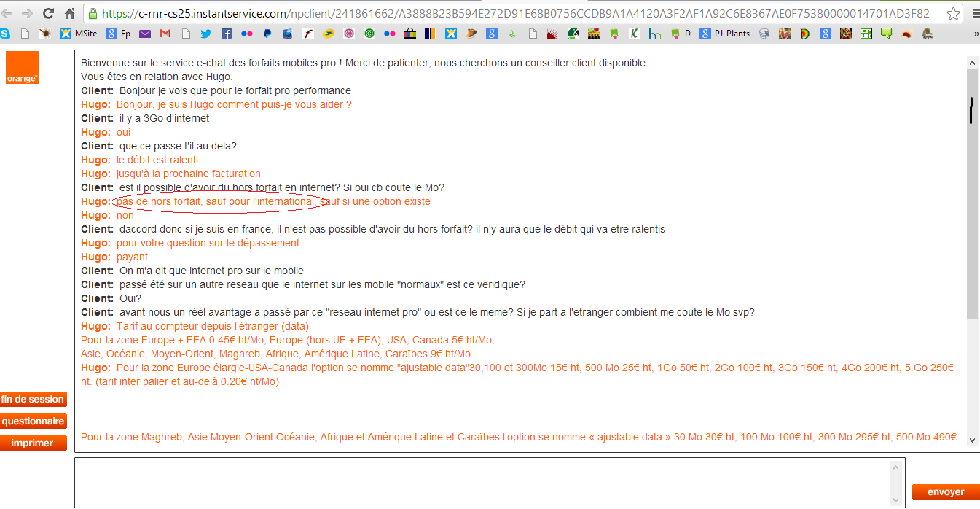This screenshot has width=980, height=509.
Task: Open the 'questionnaire' button
Action: [x=33, y=421]
